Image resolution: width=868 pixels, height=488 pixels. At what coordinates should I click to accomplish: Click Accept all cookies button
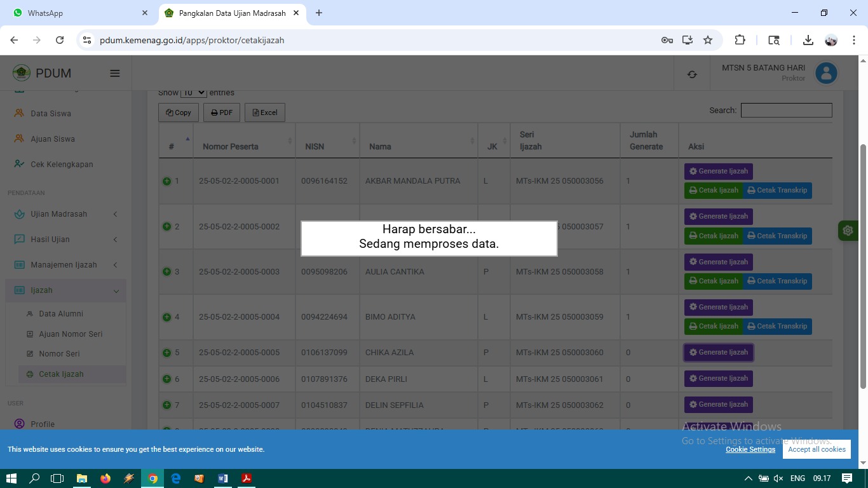pos(817,449)
